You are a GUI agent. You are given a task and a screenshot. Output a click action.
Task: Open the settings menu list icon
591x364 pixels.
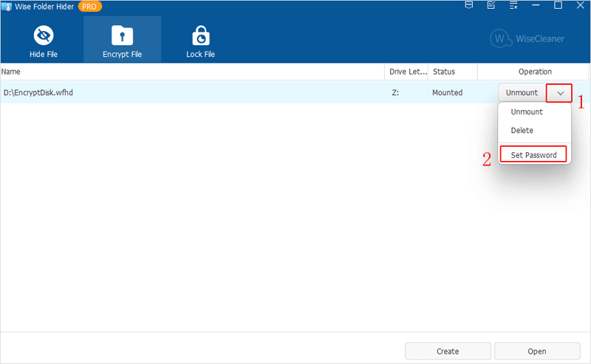[513, 5]
